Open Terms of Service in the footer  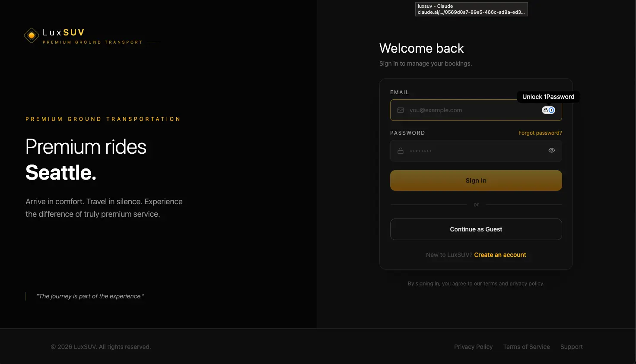(526, 347)
